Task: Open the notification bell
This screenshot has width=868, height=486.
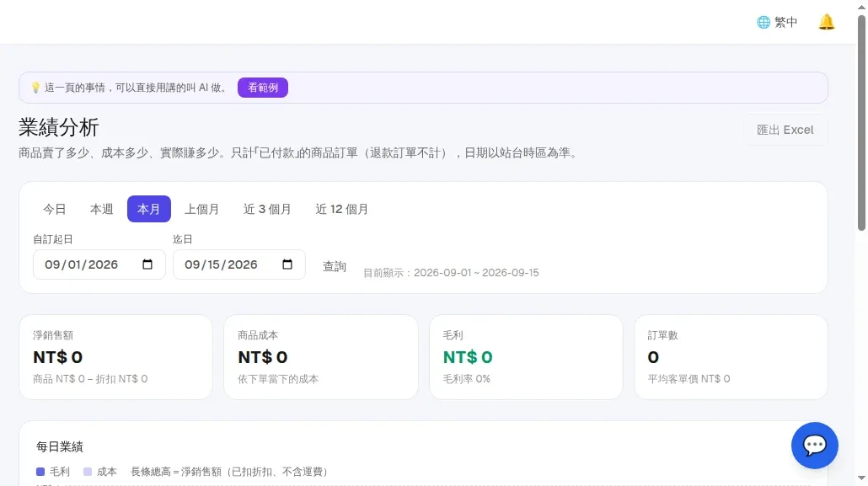Action: [x=826, y=22]
